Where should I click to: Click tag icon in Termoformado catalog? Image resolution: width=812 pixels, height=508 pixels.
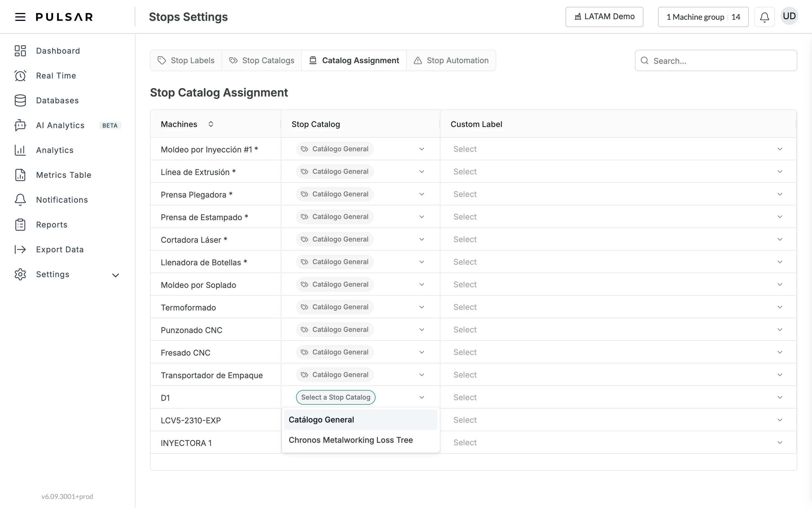[x=304, y=307]
